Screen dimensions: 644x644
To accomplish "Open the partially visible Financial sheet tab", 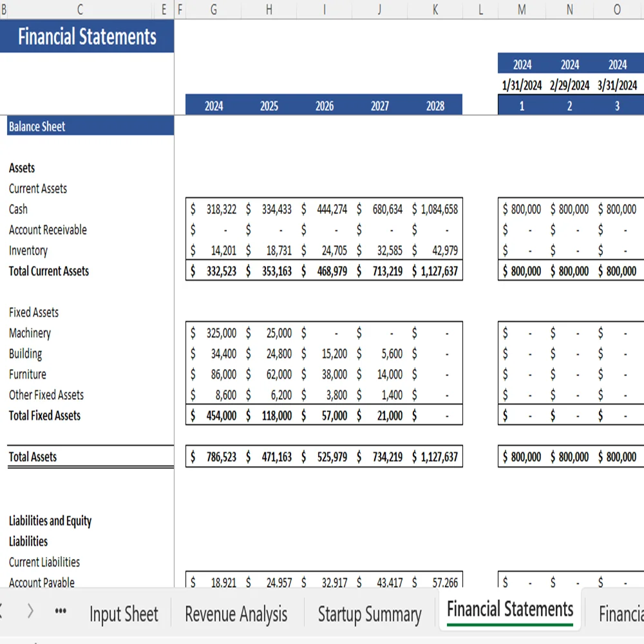I will [620, 614].
